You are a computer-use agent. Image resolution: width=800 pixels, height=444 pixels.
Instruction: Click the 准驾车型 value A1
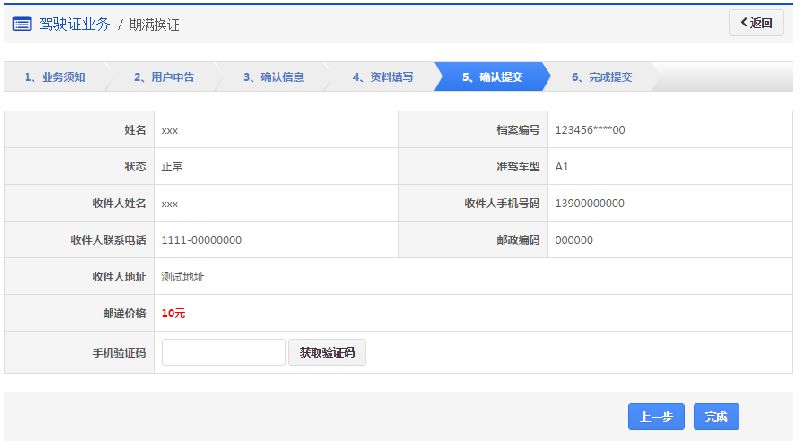pyautogui.click(x=562, y=166)
